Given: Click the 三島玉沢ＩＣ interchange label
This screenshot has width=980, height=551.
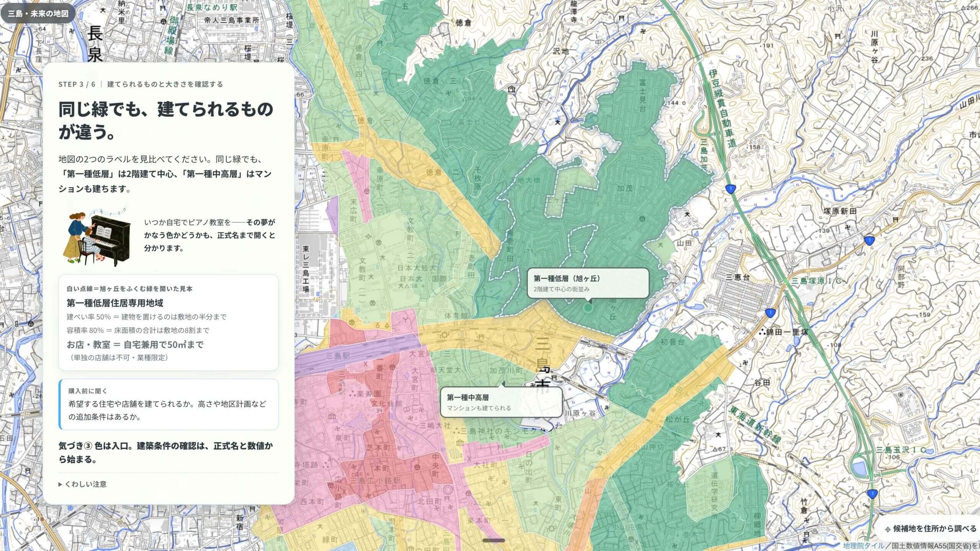Looking at the screenshot, I should [x=901, y=450].
